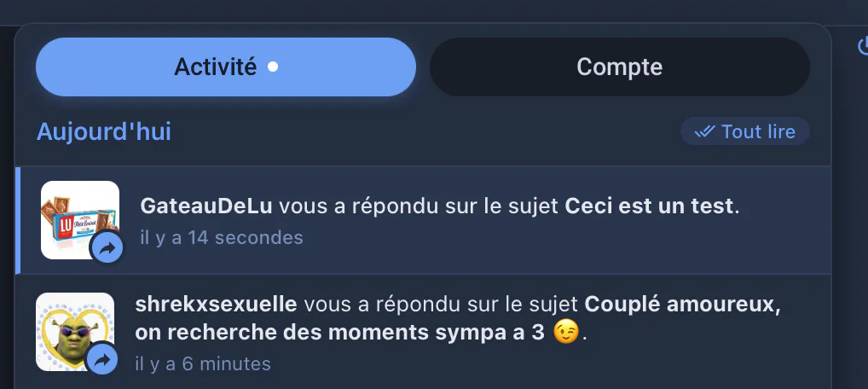Click the winking emoji in the topic title
The width and height of the screenshot is (868, 389).
(566, 333)
